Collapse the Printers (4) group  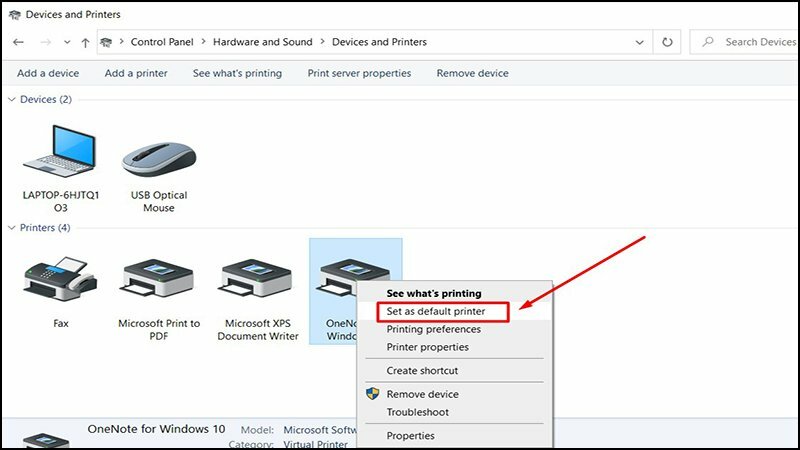(11, 228)
